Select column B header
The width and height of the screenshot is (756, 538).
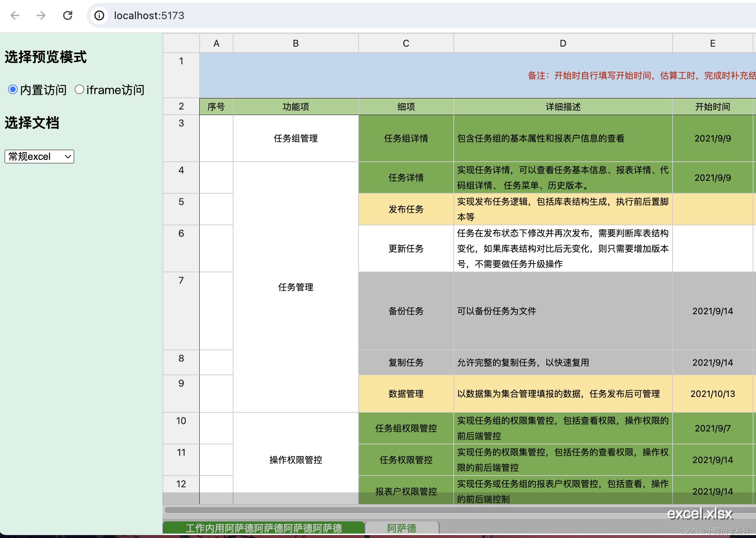point(296,43)
